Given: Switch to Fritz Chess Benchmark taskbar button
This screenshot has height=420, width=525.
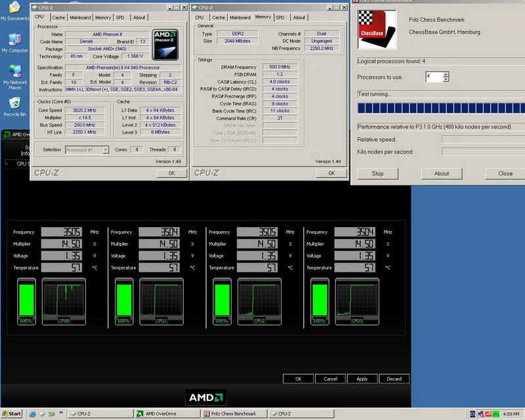Looking at the screenshot, I should (234, 413).
